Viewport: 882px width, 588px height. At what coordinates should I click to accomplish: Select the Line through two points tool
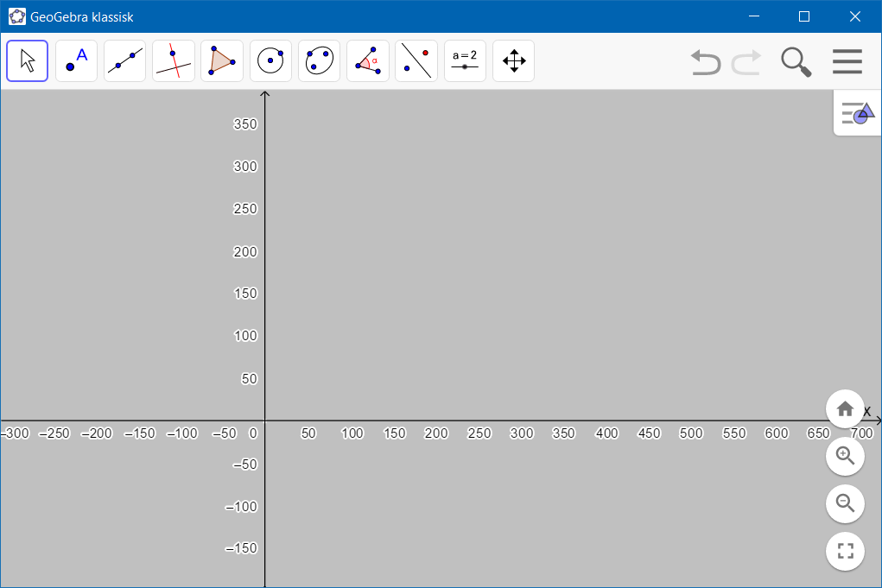pyautogui.click(x=124, y=60)
